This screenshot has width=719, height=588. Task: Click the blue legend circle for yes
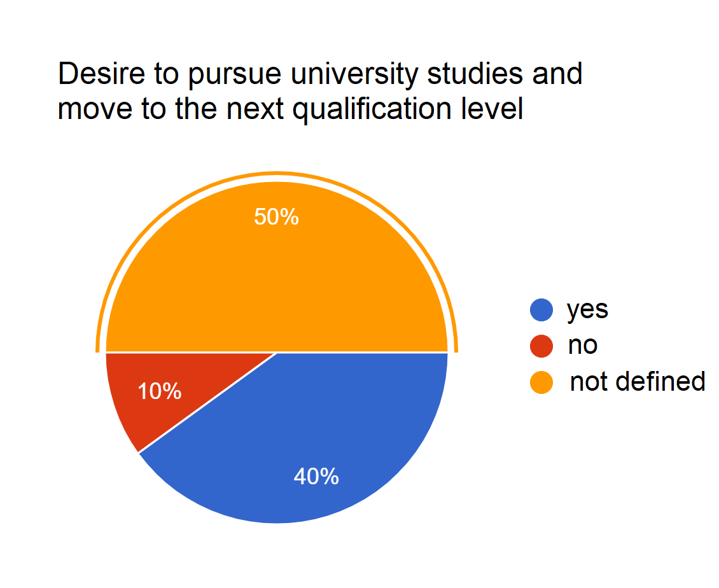click(x=541, y=310)
